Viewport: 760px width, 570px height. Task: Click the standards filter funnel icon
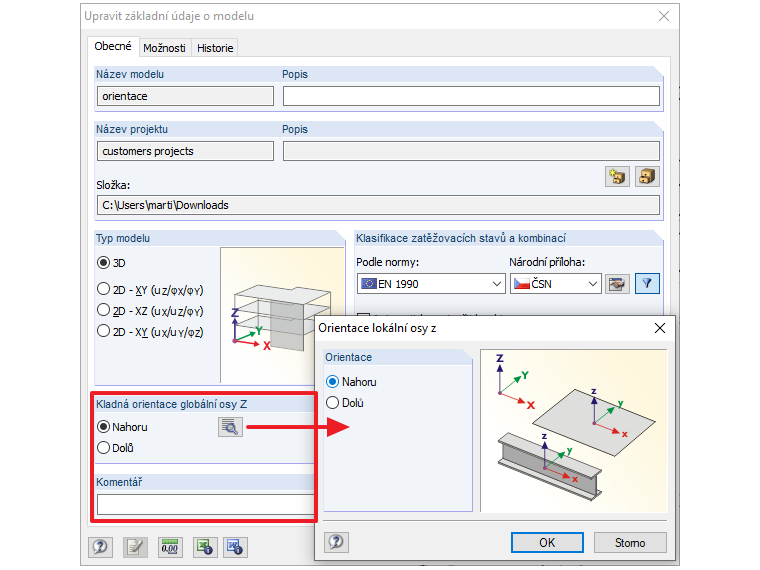coord(647,284)
